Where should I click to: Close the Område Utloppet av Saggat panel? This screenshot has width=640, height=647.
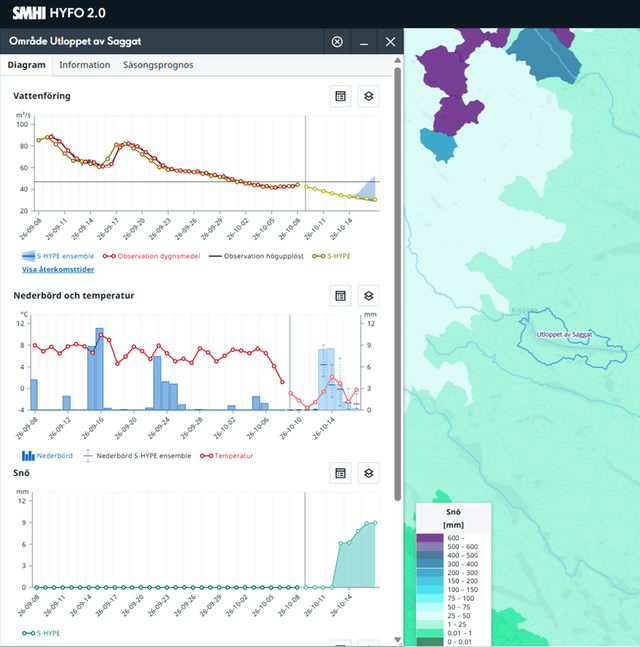pos(390,42)
